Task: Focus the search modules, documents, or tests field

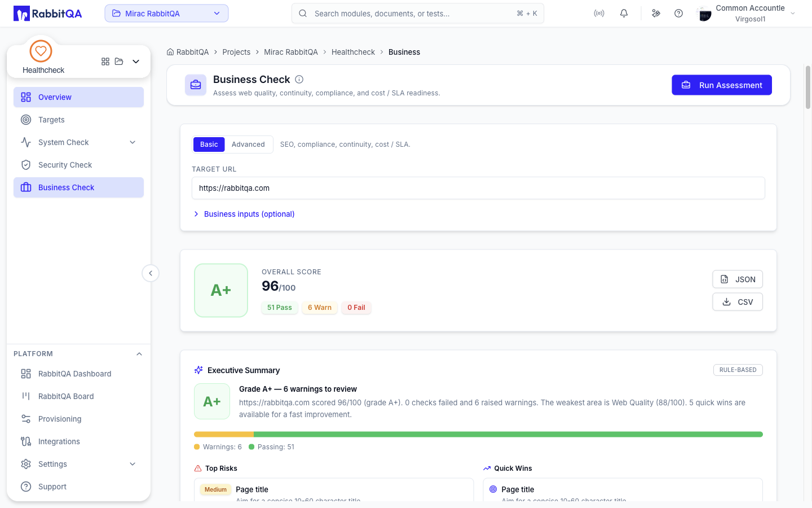Action: (x=417, y=14)
